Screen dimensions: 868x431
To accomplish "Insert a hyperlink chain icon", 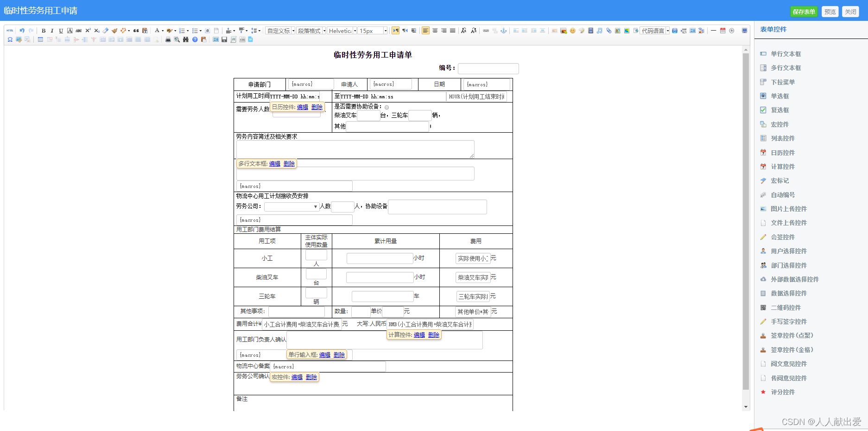I will pos(486,31).
